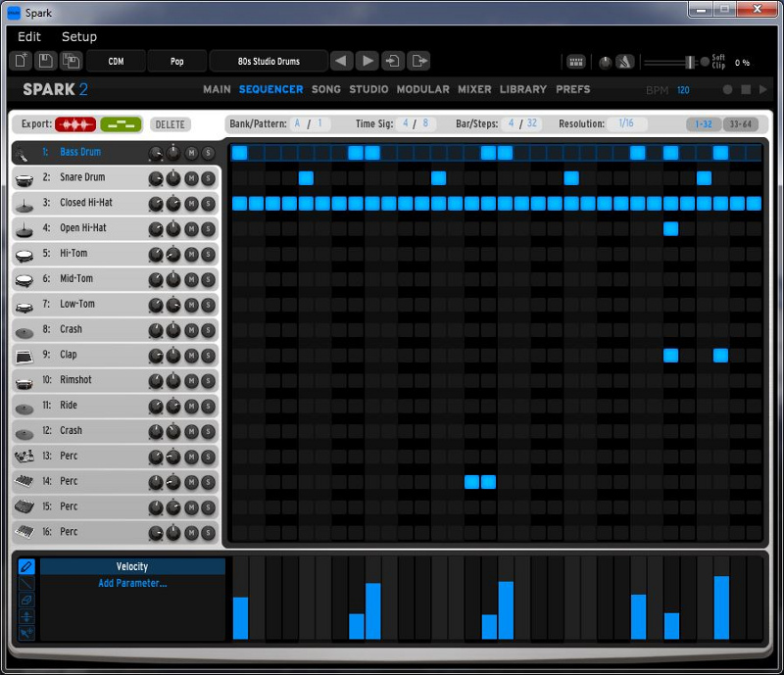Switch to the MIXER tab

click(x=474, y=89)
